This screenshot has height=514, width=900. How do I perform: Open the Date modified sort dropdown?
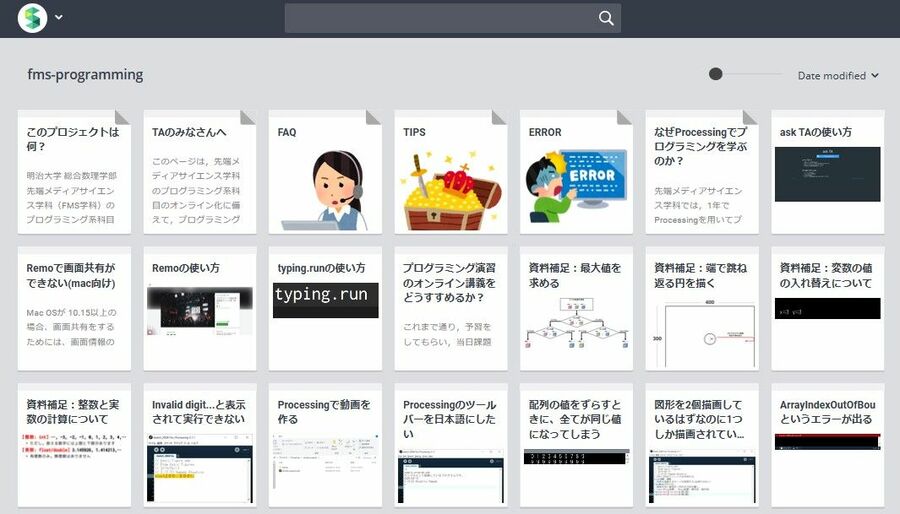tap(838, 76)
